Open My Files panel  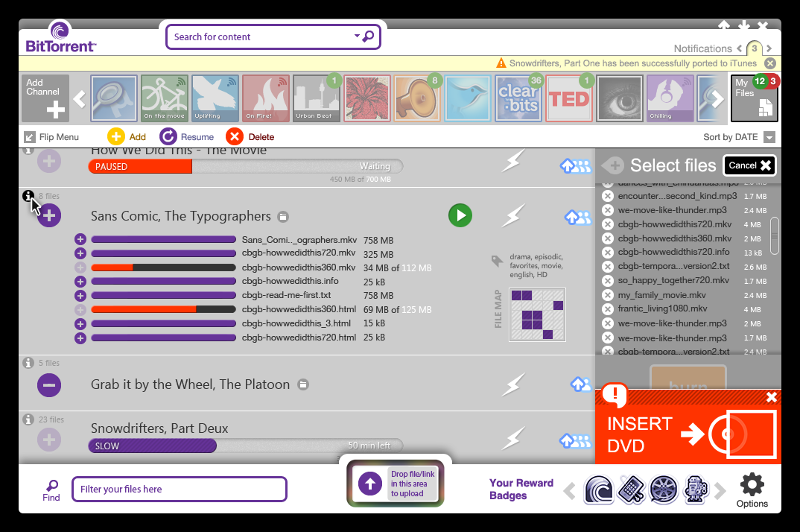pos(754,98)
